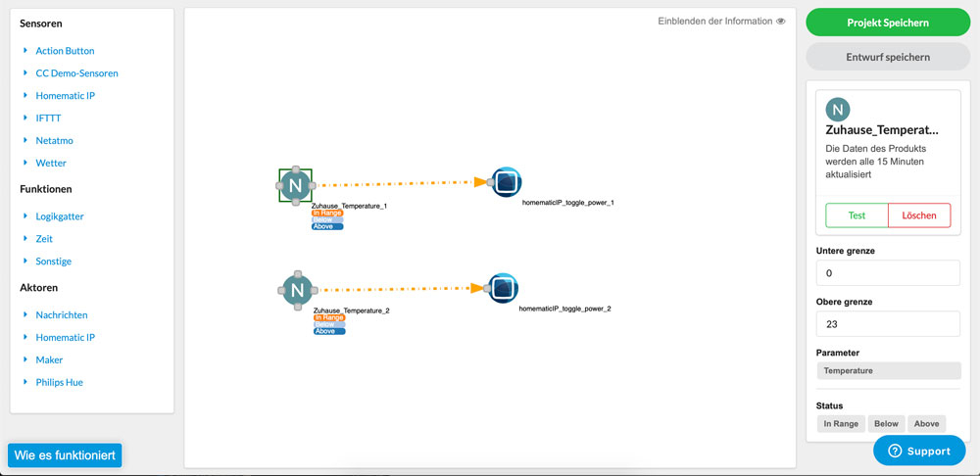
Task: Click the Obere grenze input field
Action: coord(888,323)
